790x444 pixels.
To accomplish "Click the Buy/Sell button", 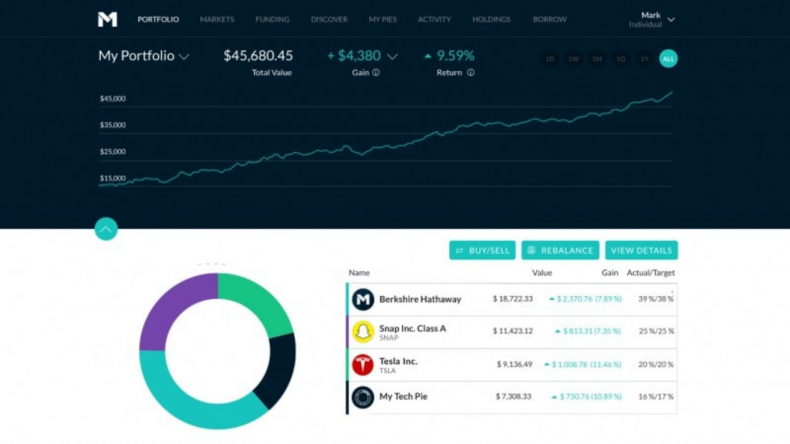I will click(482, 250).
